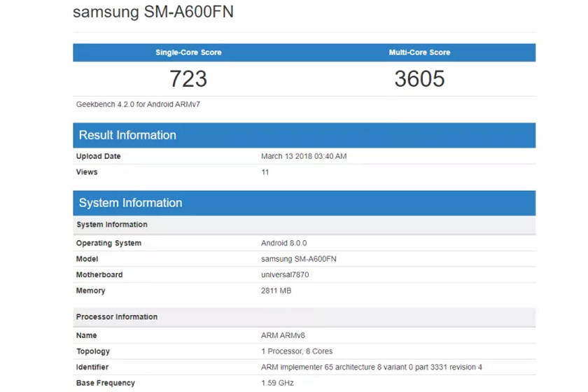Select the Motherboard label
This screenshot has width=588, height=392.
pos(99,274)
